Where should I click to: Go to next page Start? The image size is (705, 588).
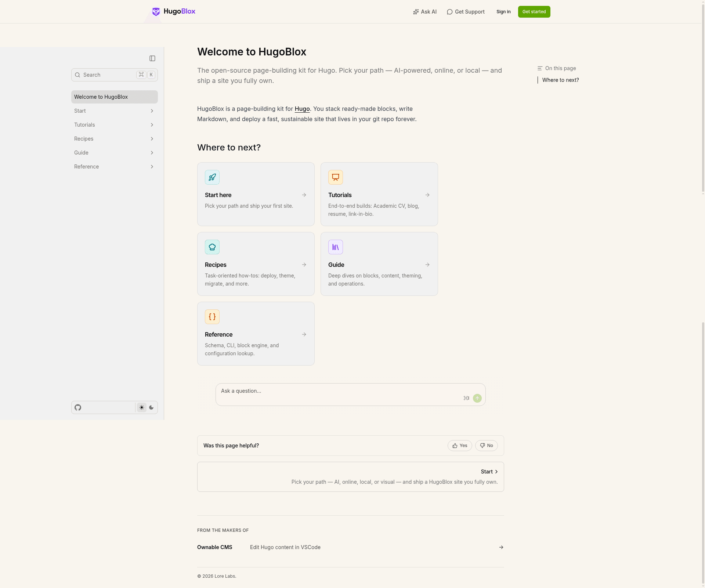(x=351, y=477)
